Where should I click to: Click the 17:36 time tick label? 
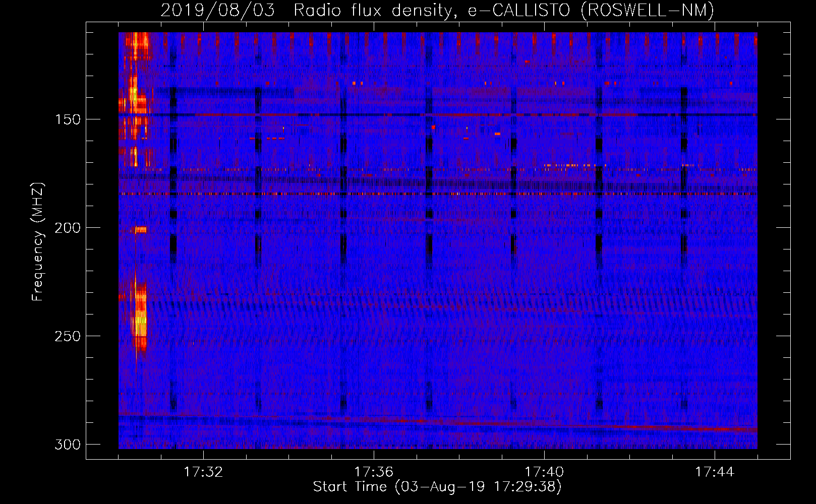[374, 472]
